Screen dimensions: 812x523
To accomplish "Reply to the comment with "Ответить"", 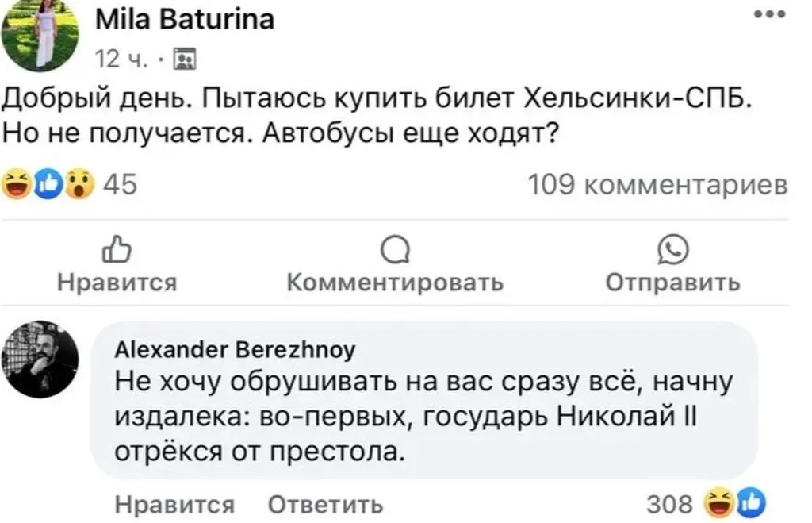I will pyautogui.click(x=326, y=504).
